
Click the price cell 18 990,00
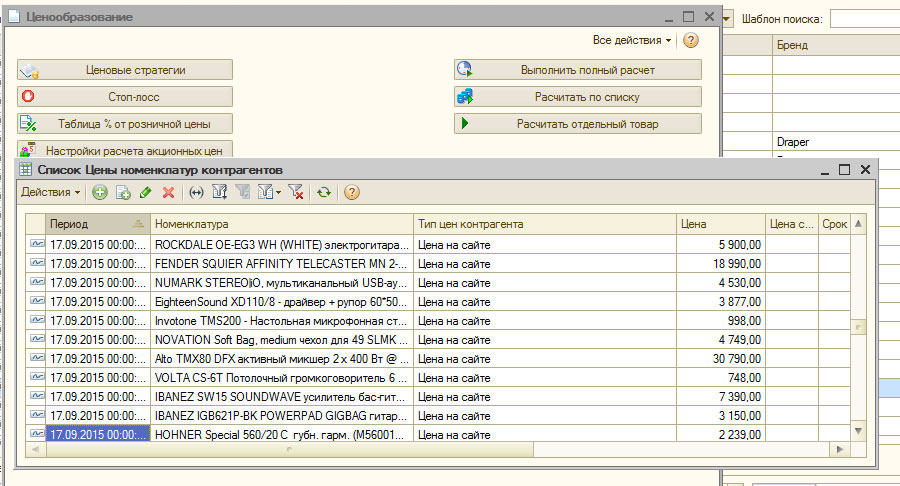tap(721, 264)
